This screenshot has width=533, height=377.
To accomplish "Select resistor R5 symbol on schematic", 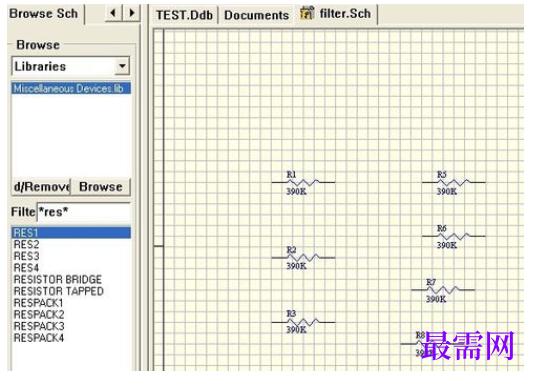I will (453, 183).
